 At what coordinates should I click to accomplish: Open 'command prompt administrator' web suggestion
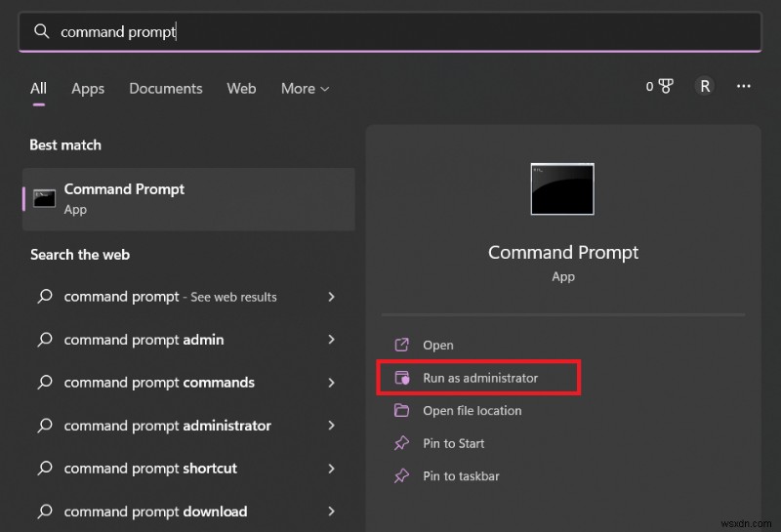[188, 426]
